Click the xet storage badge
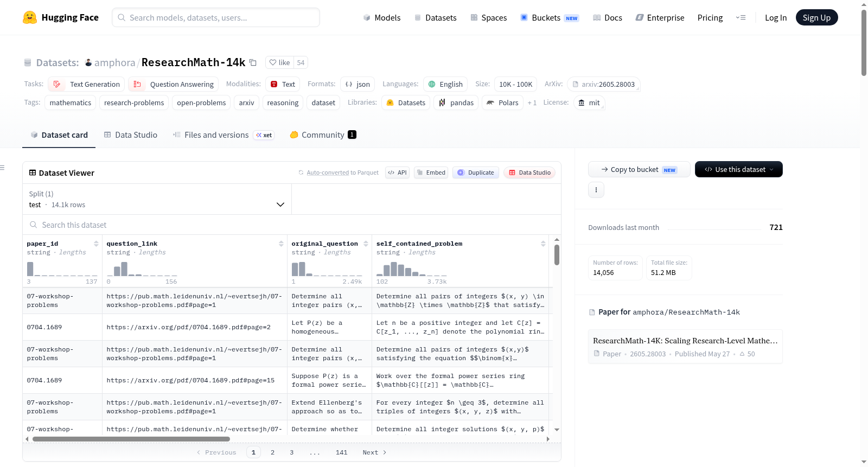Viewport: 868px width, 467px height. [264, 135]
